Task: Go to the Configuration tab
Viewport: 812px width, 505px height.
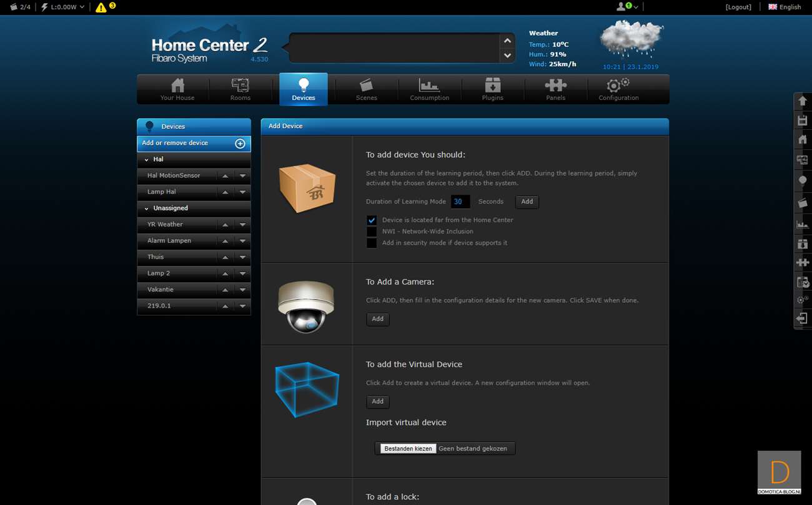Action: [618, 89]
